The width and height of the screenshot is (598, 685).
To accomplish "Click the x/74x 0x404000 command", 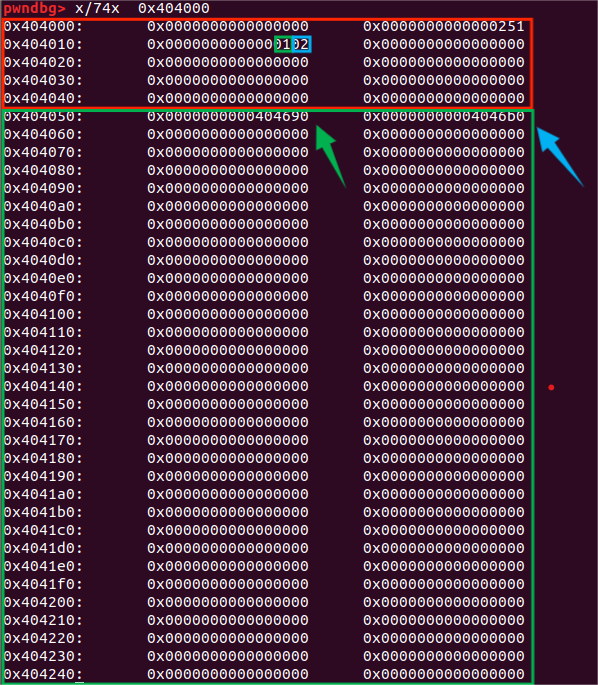I will [142, 8].
